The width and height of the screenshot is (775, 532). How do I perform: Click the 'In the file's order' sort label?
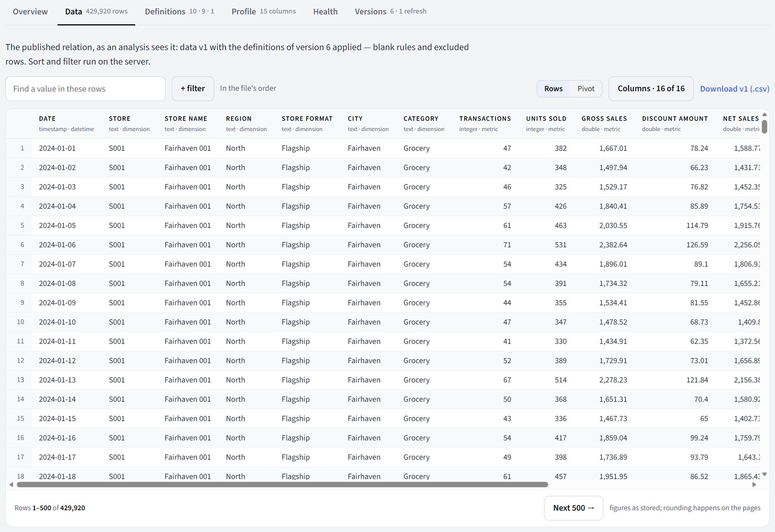(248, 88)
